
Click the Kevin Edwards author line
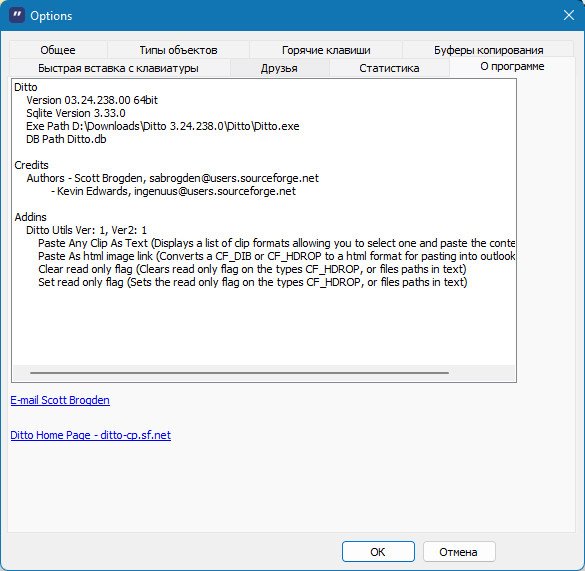(x=173, y=191)
